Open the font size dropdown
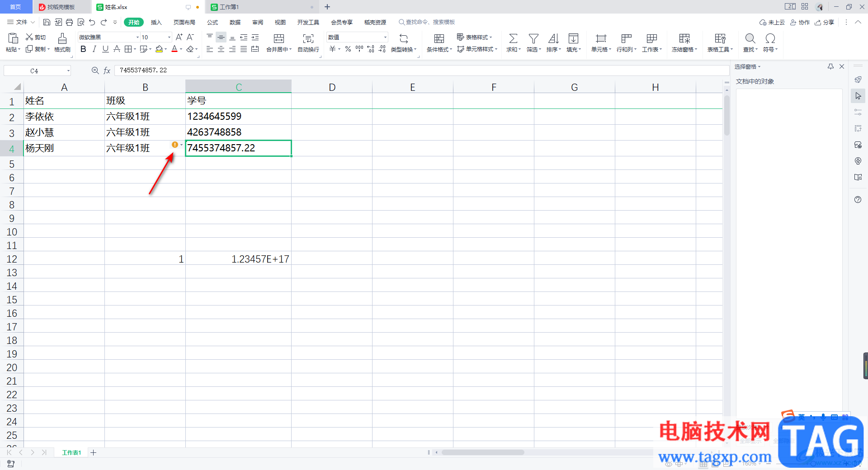This screenshot has width=868, height=470. [x=169, y=38]
